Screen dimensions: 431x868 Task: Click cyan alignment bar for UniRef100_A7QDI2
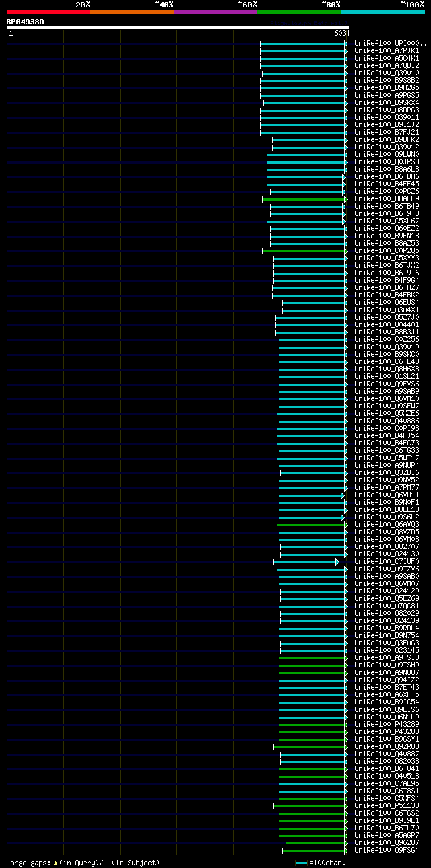coord(304,65)
